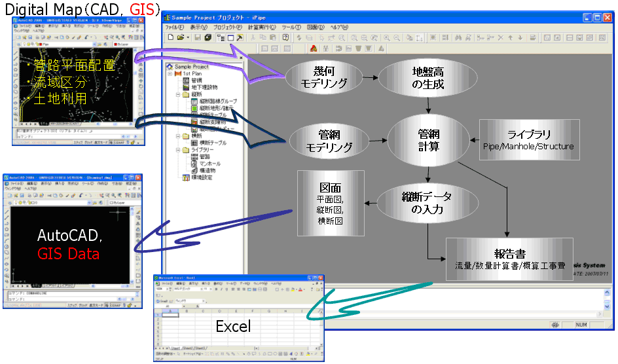Viewport: 618px width, 364px height.
Task: Select 縦断路線グループ tree item
Action: (218, 101)
